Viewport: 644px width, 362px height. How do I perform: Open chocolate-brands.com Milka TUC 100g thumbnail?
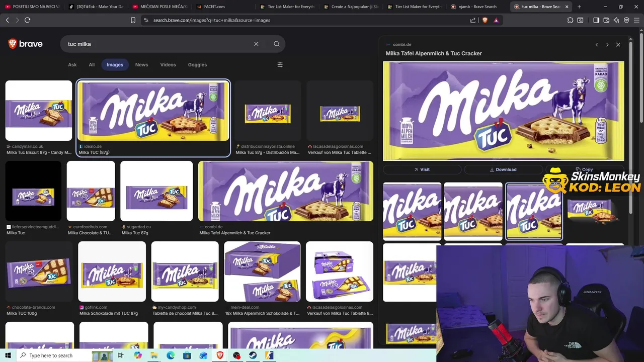click(x=39, y=271)
